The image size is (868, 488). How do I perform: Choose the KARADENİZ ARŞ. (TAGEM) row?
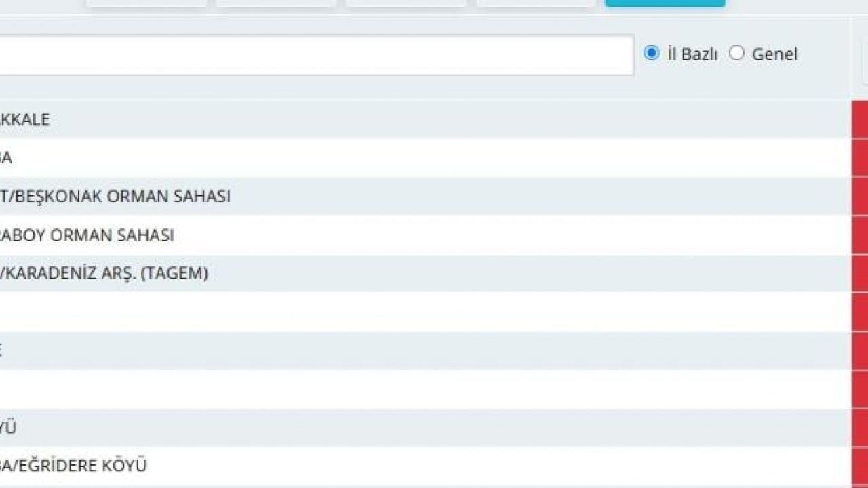(x=425, y=274)
